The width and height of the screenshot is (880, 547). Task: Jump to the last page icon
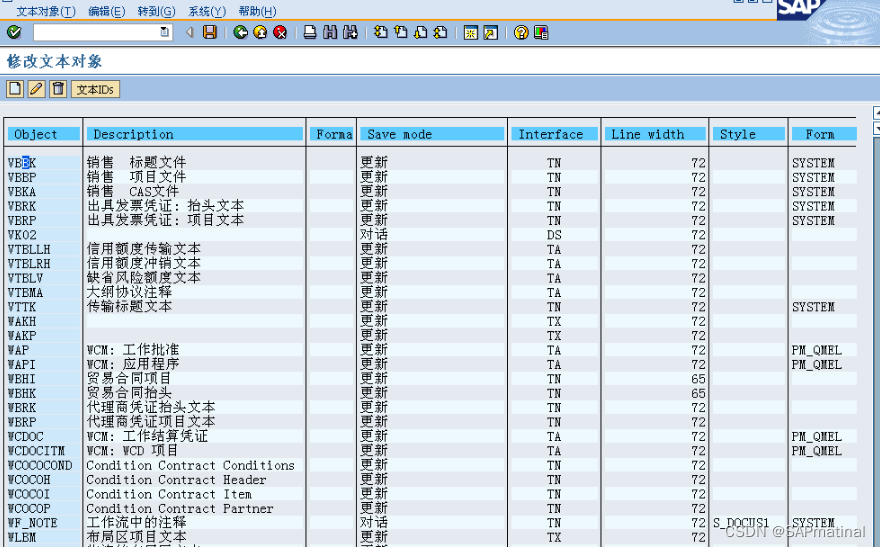[441, 33]
